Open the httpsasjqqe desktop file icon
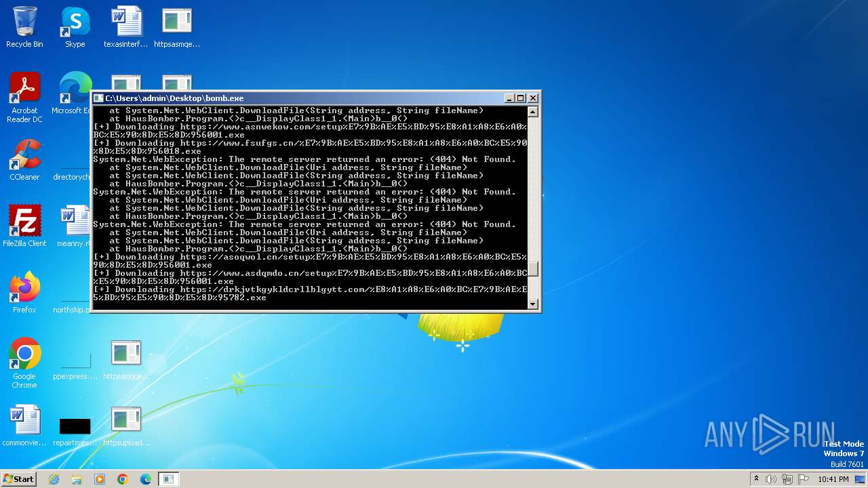Image resolution: width=868 pixels, height=488 pixels. [126, 359]
